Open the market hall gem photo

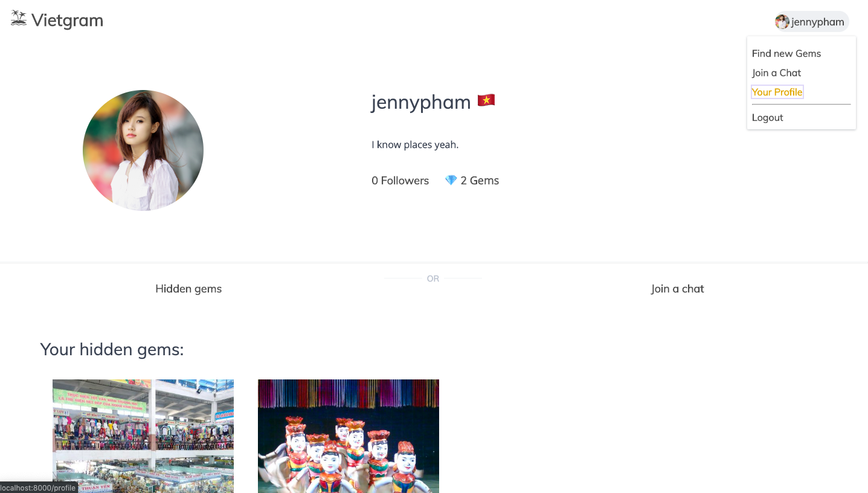[x=143, y=436]
